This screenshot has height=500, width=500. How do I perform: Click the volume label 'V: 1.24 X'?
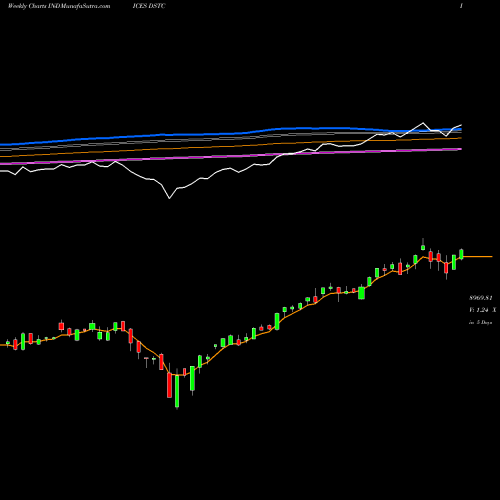[x=483, y=310]
